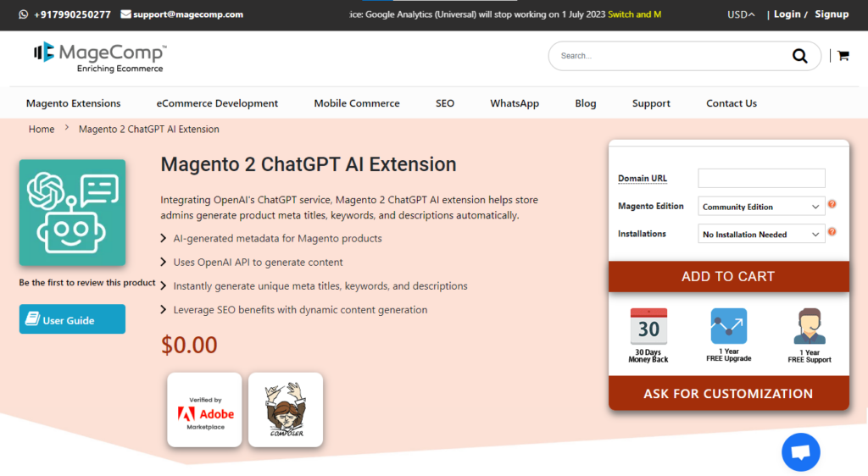Viewport: 868px width, 476px height.
Task: Click the Verified by Adobe Marketplace badge
Action: (205, 410)
